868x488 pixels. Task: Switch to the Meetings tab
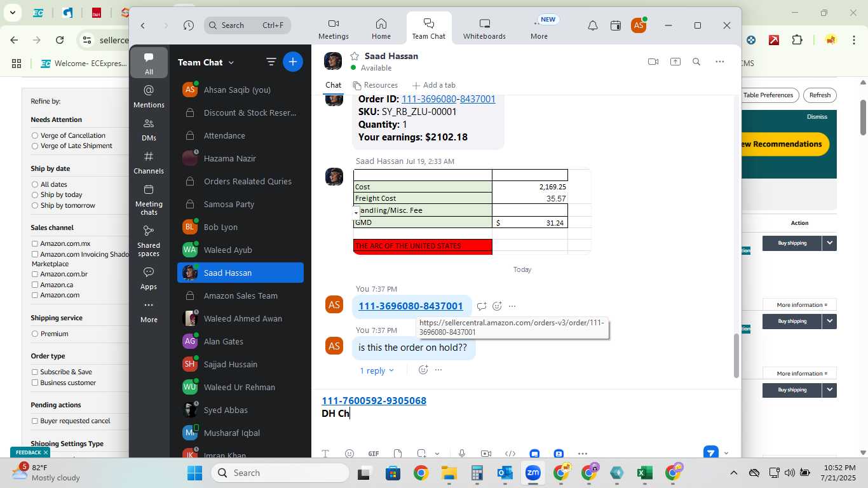pyautogui.click(x=334, y=29)
